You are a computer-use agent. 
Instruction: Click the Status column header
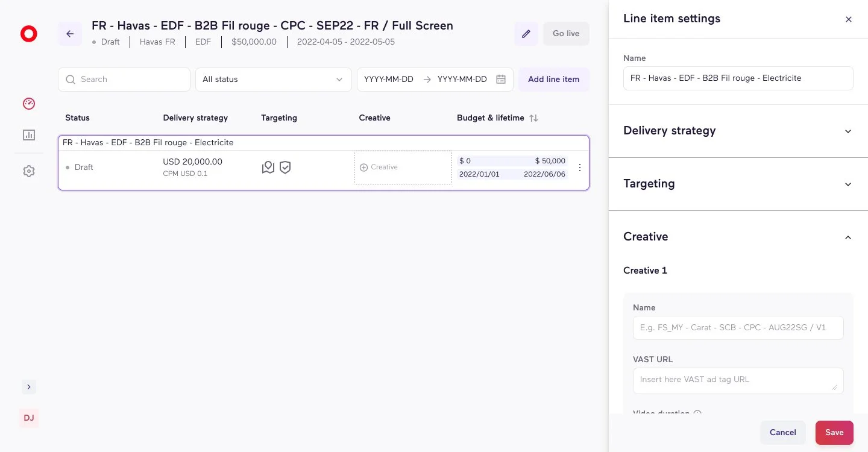pyautogui.click(x=77, y=118)
